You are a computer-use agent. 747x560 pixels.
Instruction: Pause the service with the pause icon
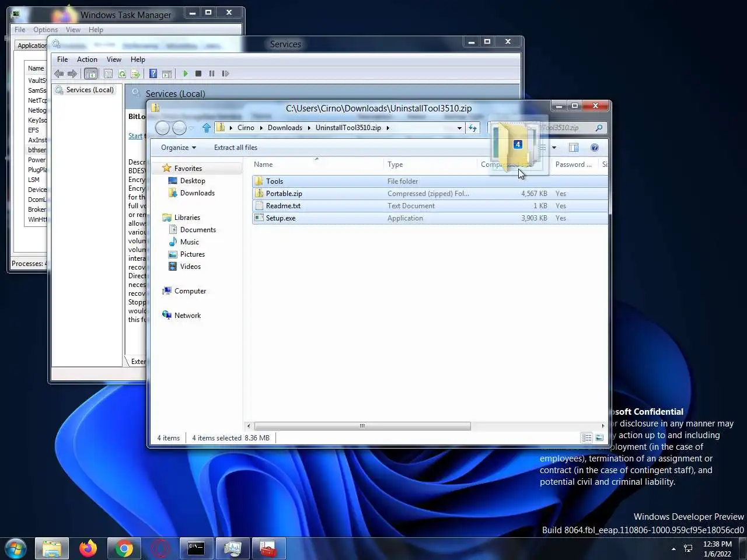tap(212, 73)
